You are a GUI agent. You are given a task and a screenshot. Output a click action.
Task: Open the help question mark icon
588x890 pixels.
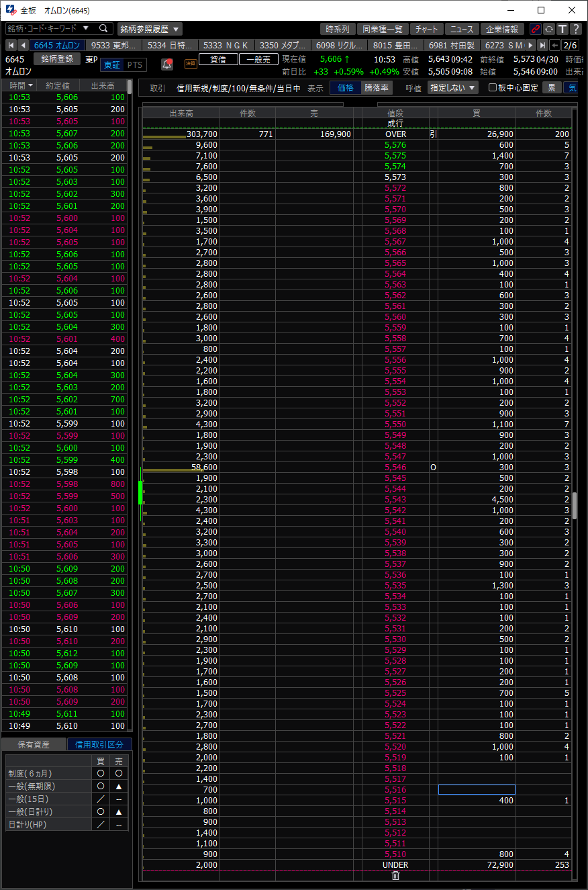point(576,29)
